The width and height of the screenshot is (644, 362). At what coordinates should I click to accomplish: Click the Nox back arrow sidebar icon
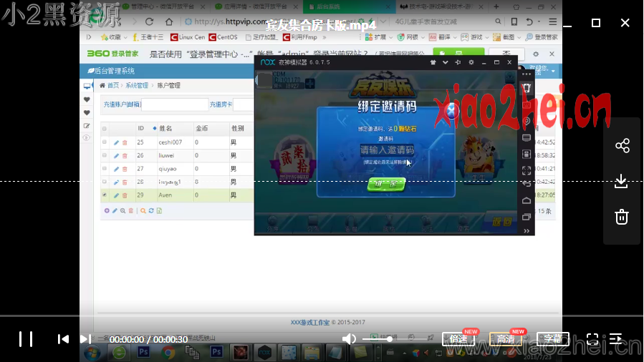click(527, 185)
